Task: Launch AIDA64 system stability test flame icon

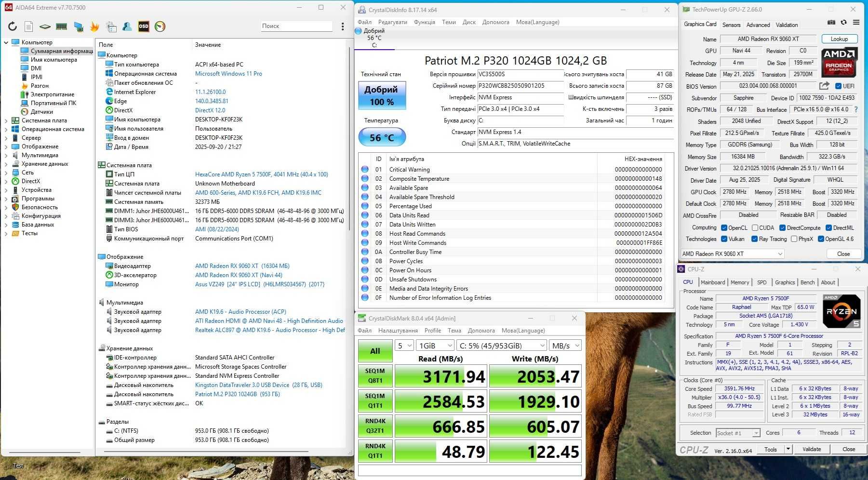Action: tap(94, 27)
